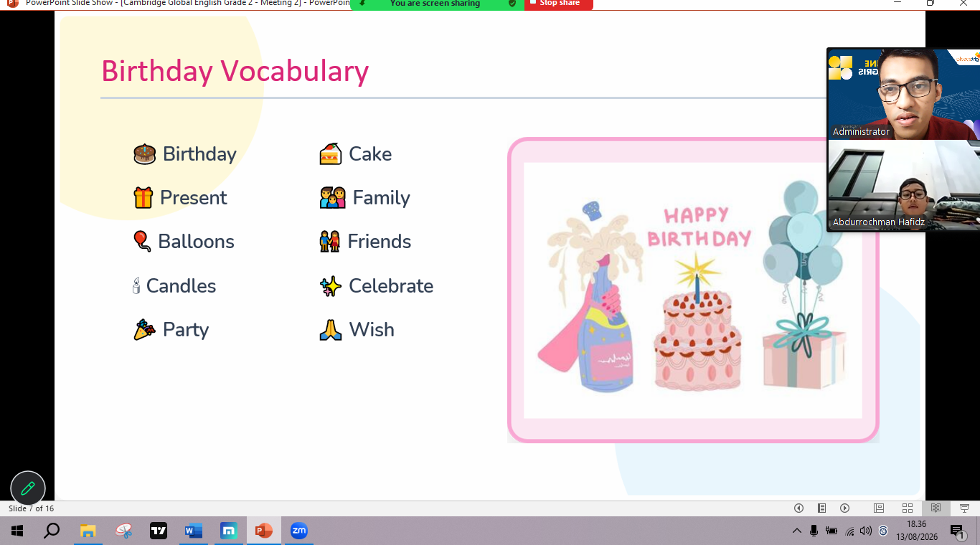Click the word 'Candles'
The height and width of the screenshot is (545, 980).
click(x=181, y=285)
